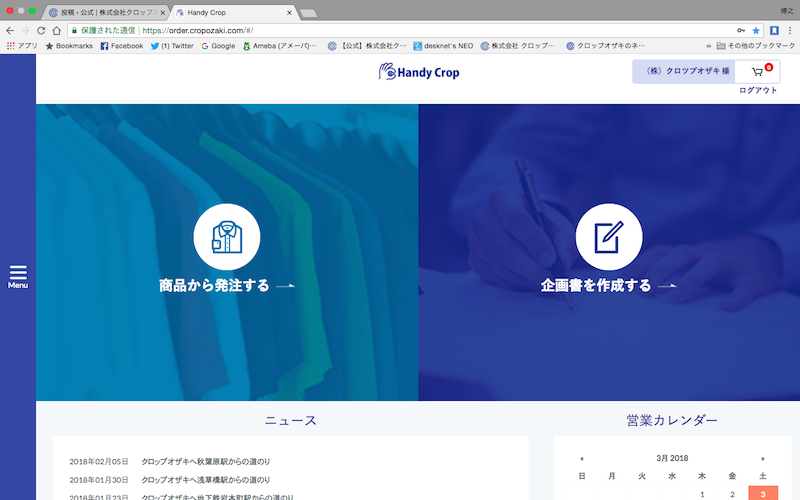Click the Handy Crop logo
Viewport: 800px width, 500px height.
tap(419, 72)
